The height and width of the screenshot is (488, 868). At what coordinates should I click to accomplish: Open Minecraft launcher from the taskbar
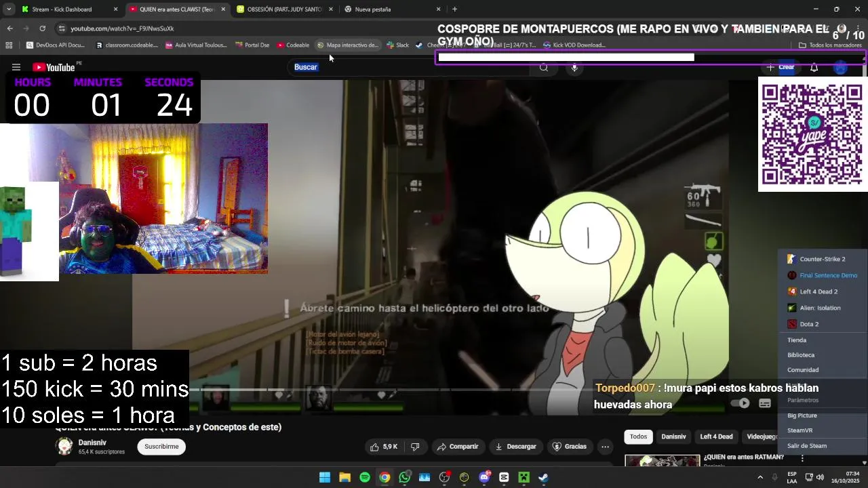point(524,477)
